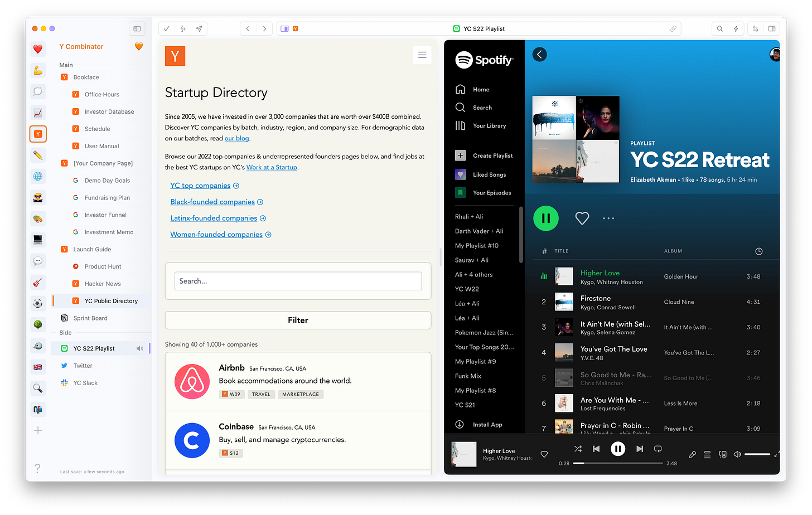Click the lightning bolt quick actions icon
Viewport: 812px width, 515px height.
(x=736, y=28)
